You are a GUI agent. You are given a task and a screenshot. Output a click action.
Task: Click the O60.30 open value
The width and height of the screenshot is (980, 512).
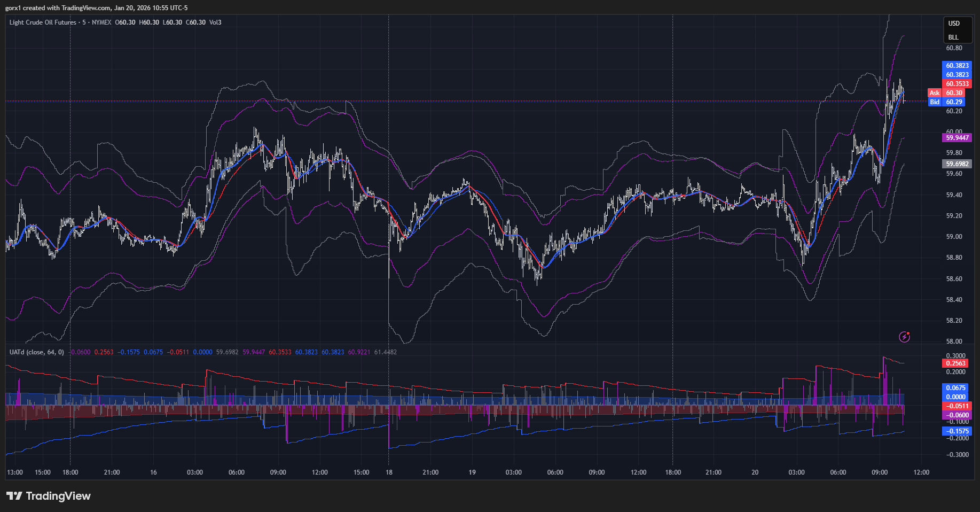coord(126,22)
